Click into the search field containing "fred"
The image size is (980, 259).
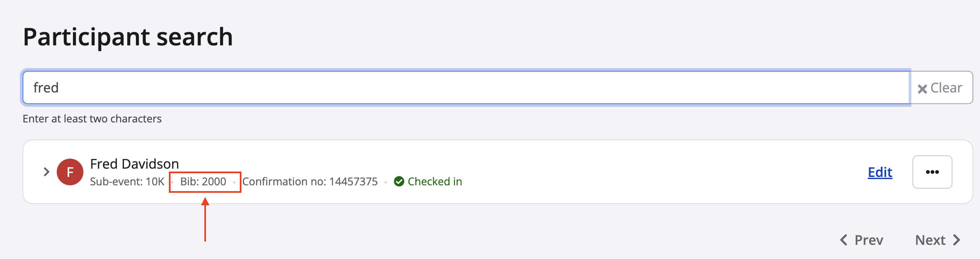tap(459, 87)
